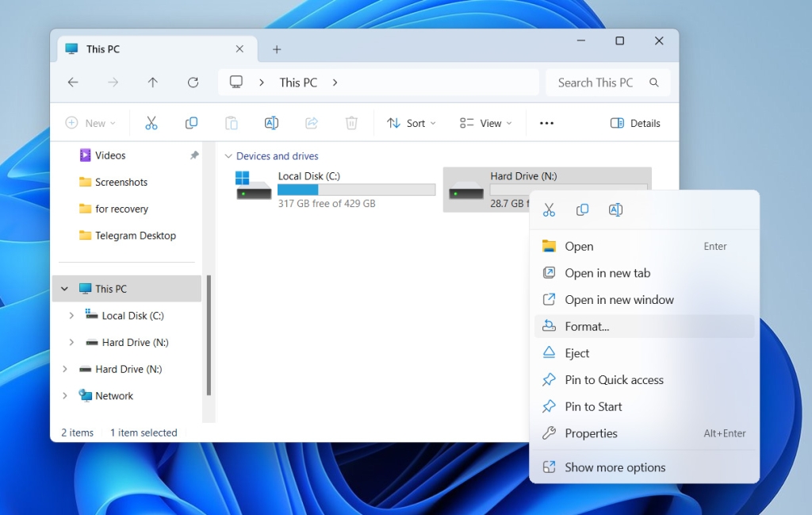Screen dimensions: 812x515
Task: Select the Cut icon on the toolbar
Action: (151, 123)
